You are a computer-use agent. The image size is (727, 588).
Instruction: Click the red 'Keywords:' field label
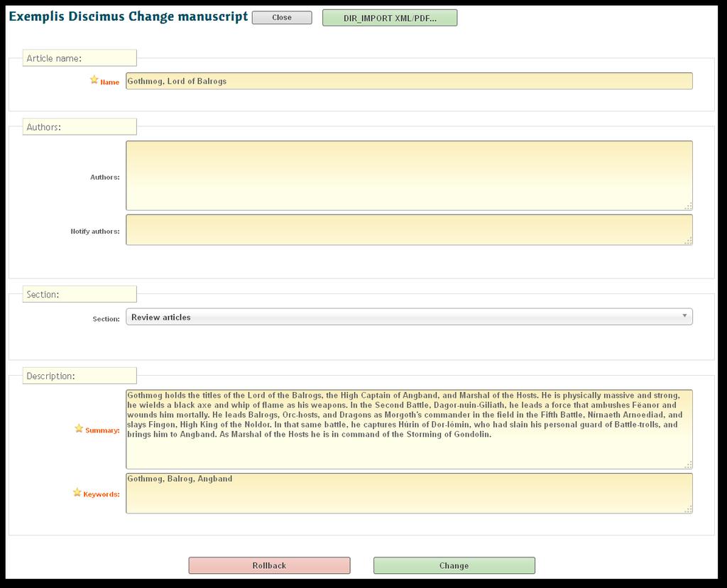(x=102, y=494)
